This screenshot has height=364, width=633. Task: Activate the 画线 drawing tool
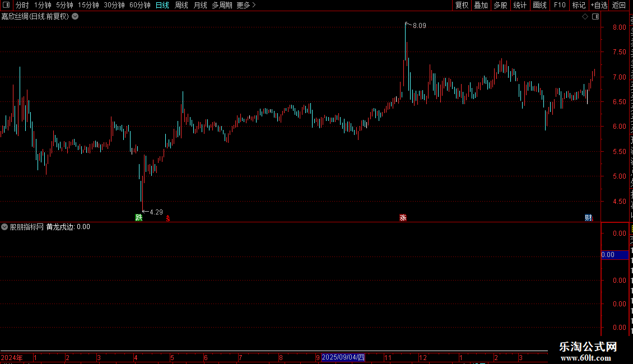[540, 5]
